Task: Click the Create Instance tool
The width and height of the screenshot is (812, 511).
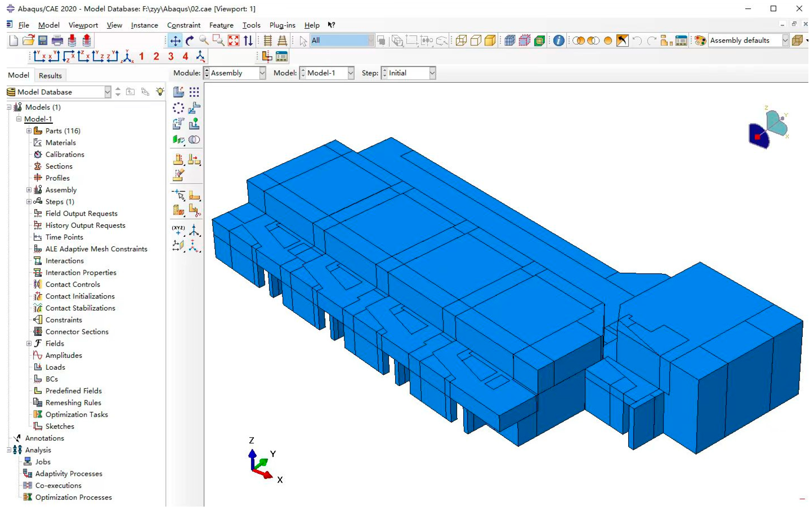Action: [178, 92]
